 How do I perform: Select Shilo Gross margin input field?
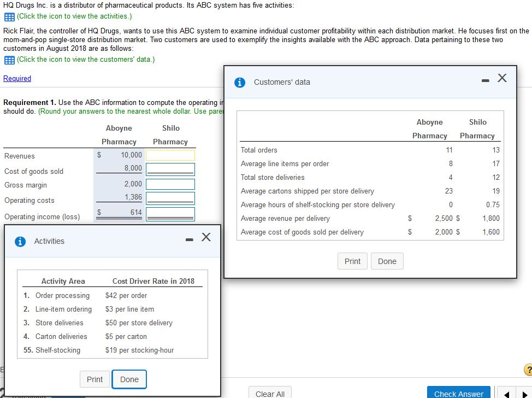point(170,184)
